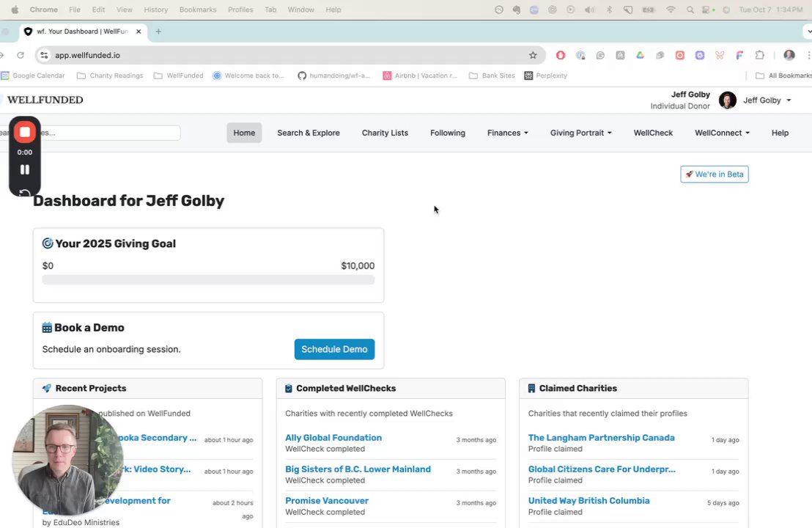Open the Apple menu
This screenshot has width=812, height=528.
point(15,10)
